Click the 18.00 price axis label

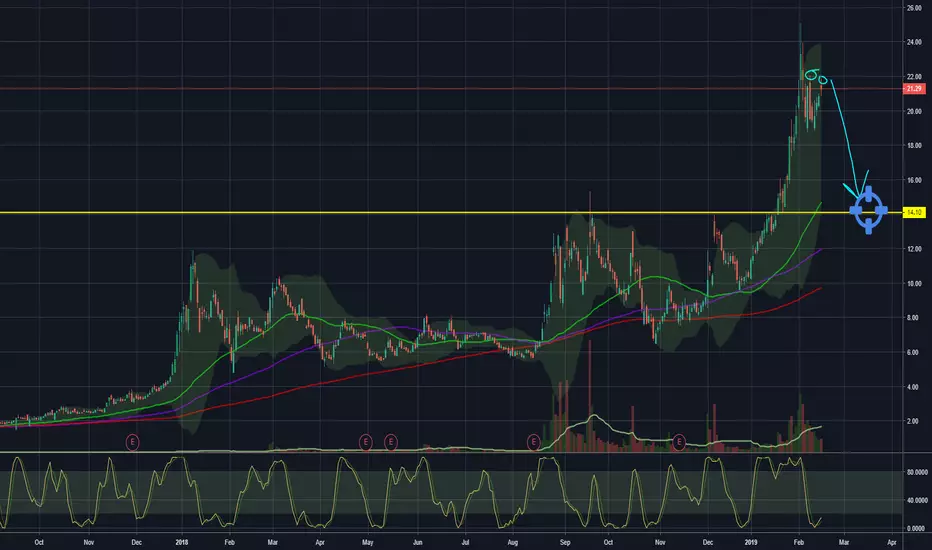tap(914, 146)
